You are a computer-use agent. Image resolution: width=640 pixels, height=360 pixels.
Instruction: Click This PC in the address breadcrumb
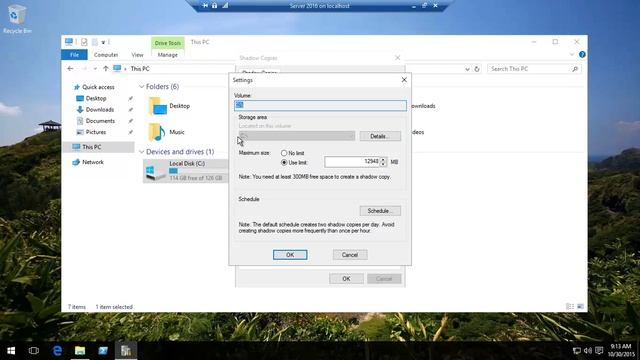[x=140, y=69]
